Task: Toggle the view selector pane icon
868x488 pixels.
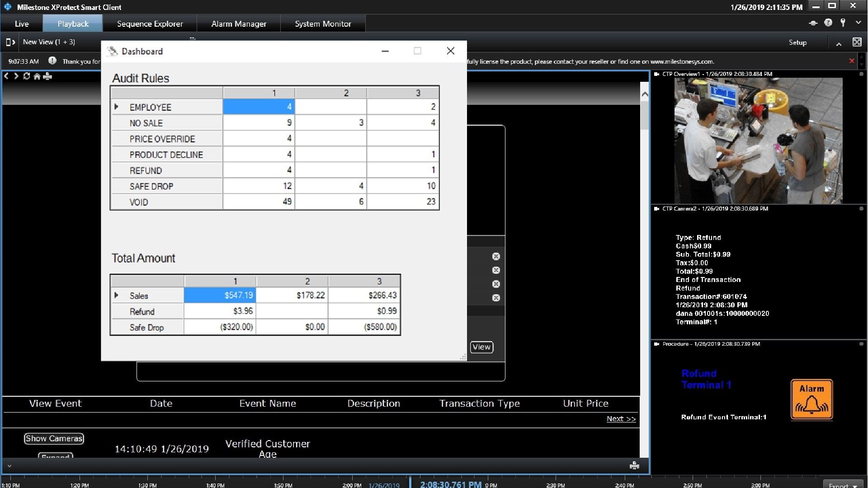Action: [x=10, y=42]
